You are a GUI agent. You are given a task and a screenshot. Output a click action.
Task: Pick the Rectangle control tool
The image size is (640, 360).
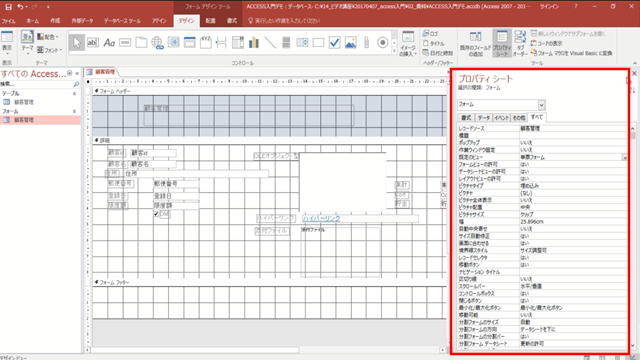318,42
